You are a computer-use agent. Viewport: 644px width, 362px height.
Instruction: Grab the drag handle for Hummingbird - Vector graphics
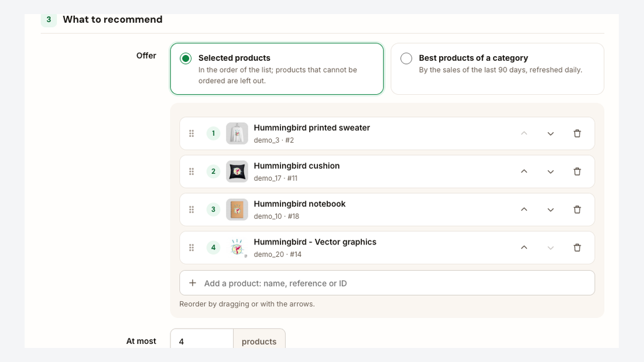(191, 247)
